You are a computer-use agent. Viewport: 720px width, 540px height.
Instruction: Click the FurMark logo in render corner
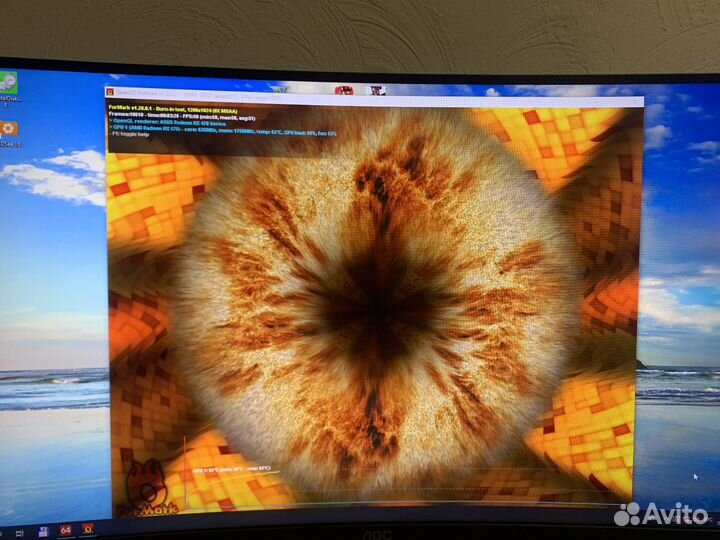[147, 489]
